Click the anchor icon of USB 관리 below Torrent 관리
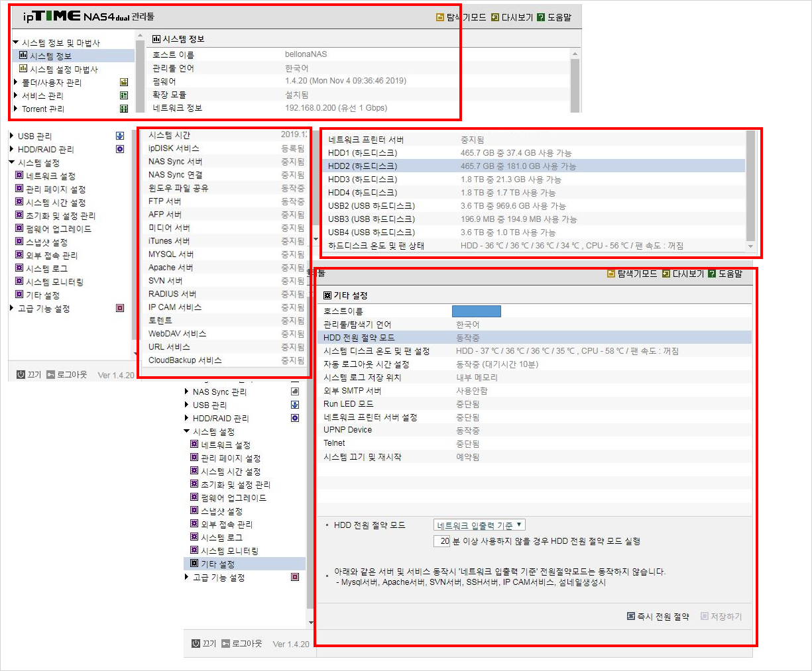The width and height of the screenshot is (812, 671). (120, 136)
